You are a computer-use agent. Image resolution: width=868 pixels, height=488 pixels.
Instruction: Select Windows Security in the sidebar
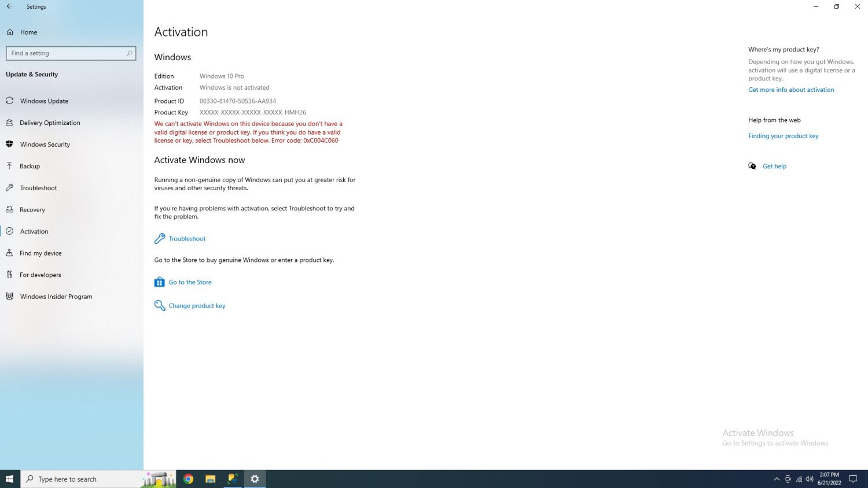[x=45, y=145]
